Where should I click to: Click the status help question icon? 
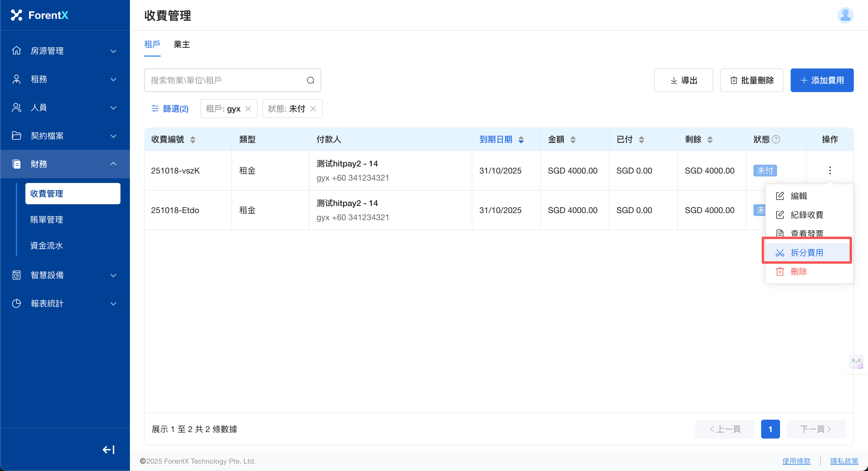point(776,140)
